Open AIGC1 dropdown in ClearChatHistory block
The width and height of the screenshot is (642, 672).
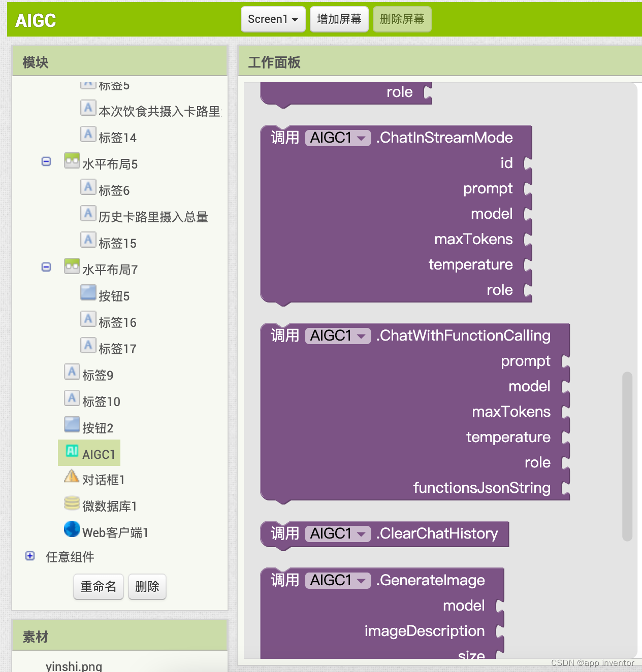[338, 533]
